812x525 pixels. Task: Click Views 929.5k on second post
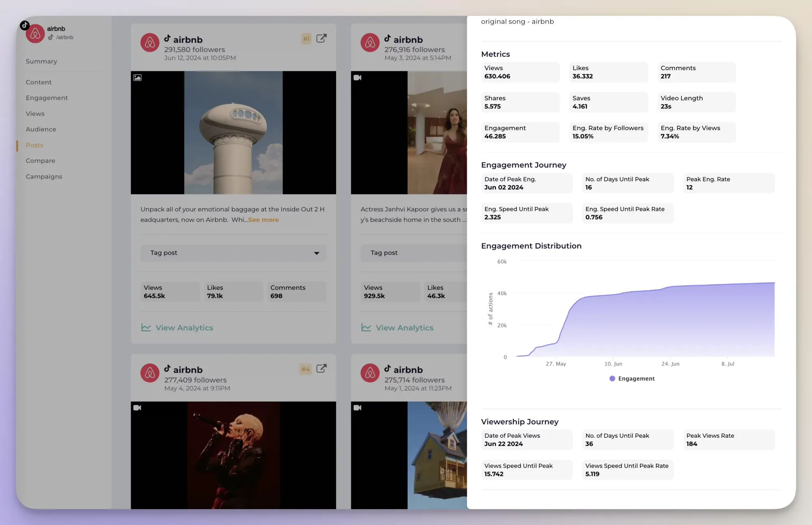click(x=390, y=292)
